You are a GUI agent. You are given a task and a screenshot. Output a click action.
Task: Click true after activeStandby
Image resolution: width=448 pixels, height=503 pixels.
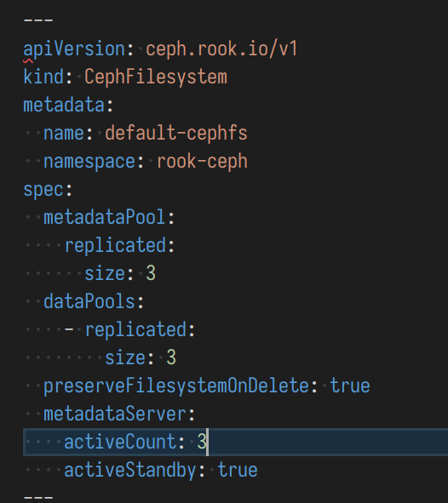(238, 470)
